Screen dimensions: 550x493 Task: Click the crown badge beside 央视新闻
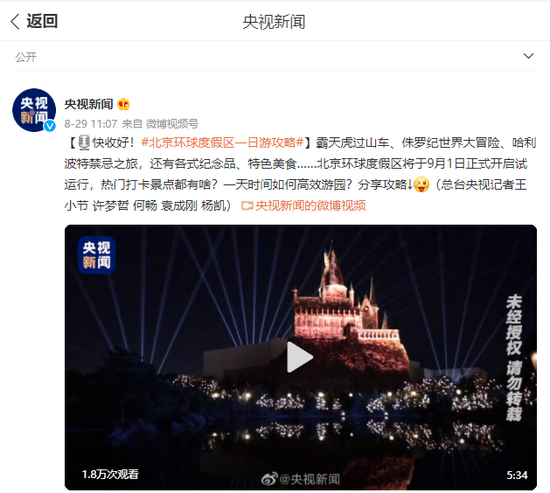123,104
